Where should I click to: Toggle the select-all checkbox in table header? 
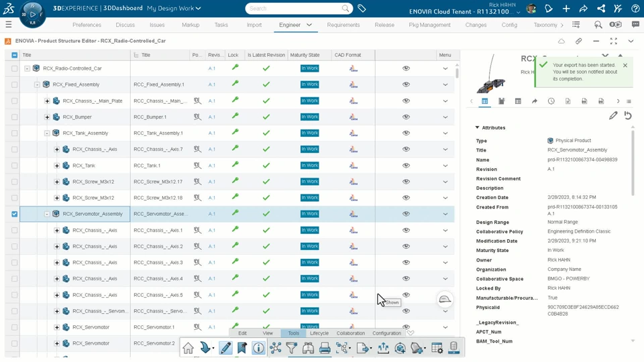14,55
